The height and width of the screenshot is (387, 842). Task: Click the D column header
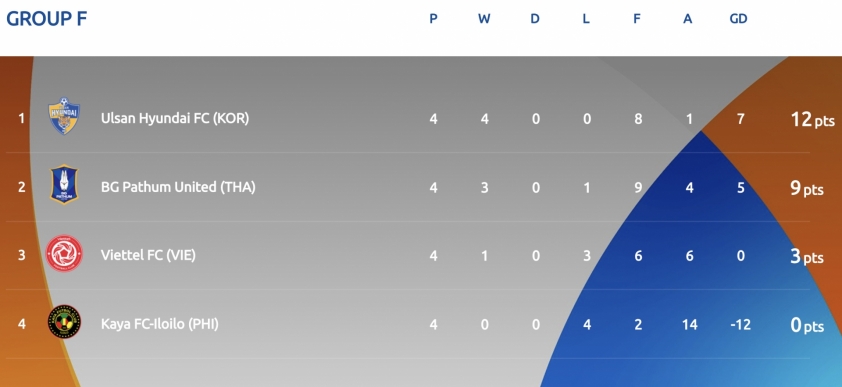[x=535, y=19]
